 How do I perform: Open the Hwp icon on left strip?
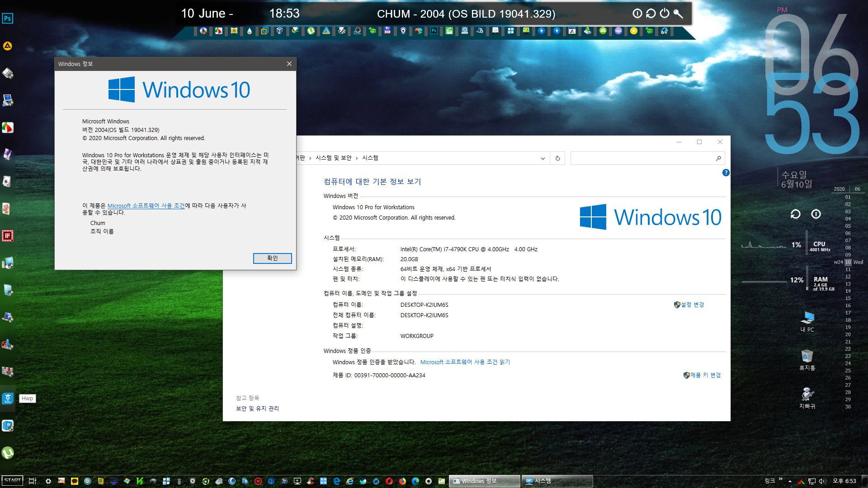[8, 399]
